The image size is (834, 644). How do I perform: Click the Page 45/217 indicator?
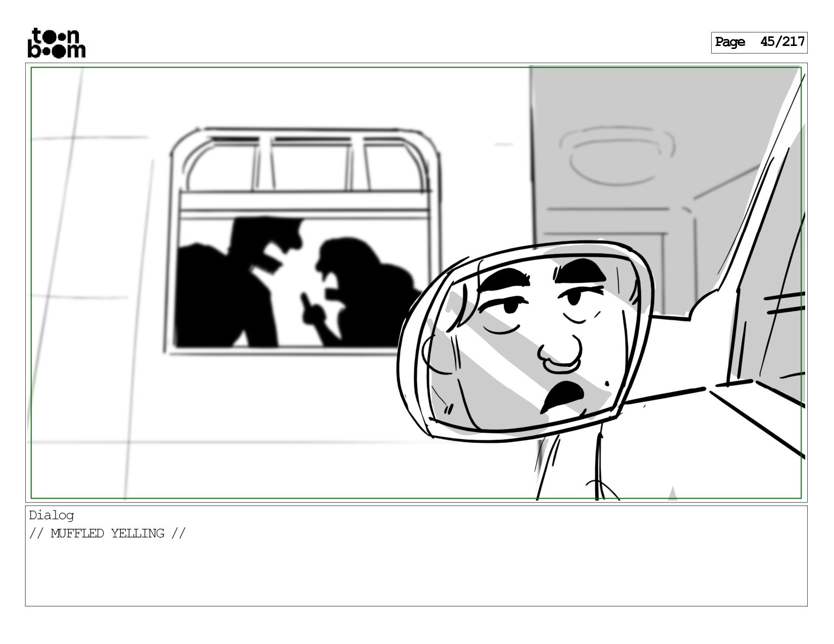759,42
